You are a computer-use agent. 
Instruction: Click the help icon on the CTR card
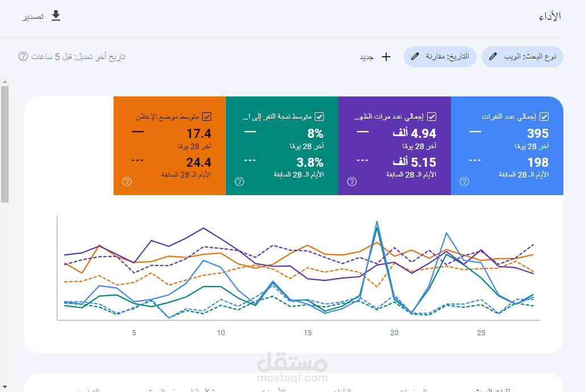239,182
